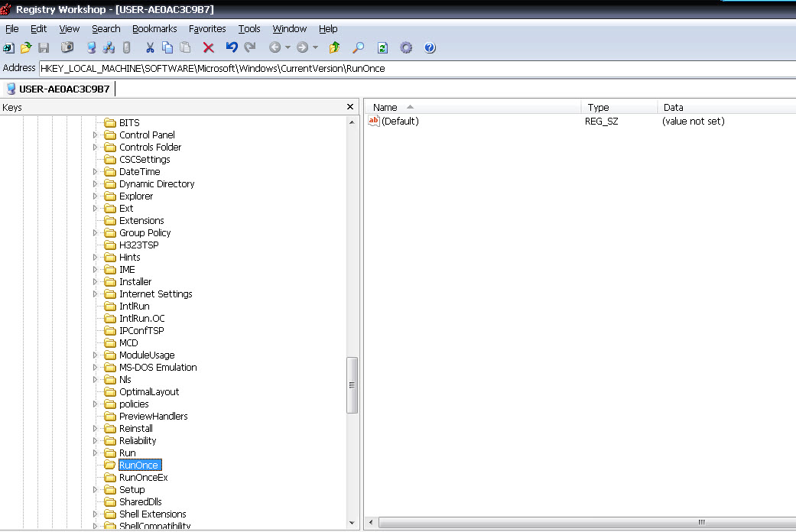Screen dimensions: 796x532
Task: Click the red Delete X icon
Action: pyautogui.click(x=208, y=47)
